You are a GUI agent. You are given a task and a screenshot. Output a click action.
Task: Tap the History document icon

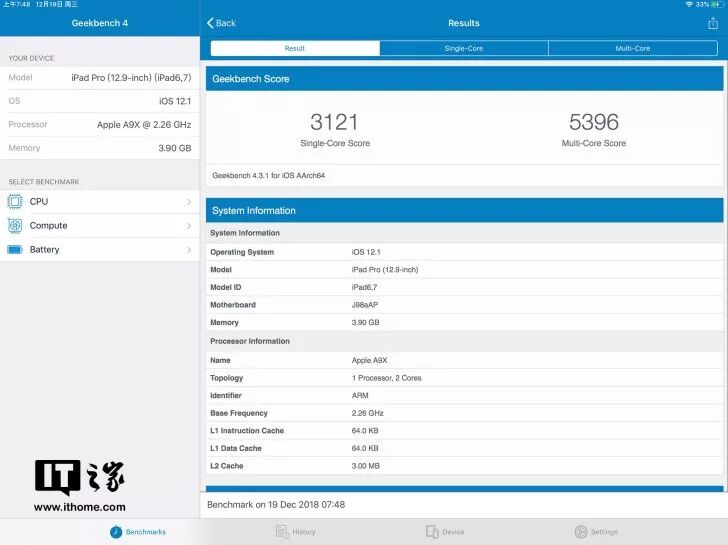(x=282, y=532)
